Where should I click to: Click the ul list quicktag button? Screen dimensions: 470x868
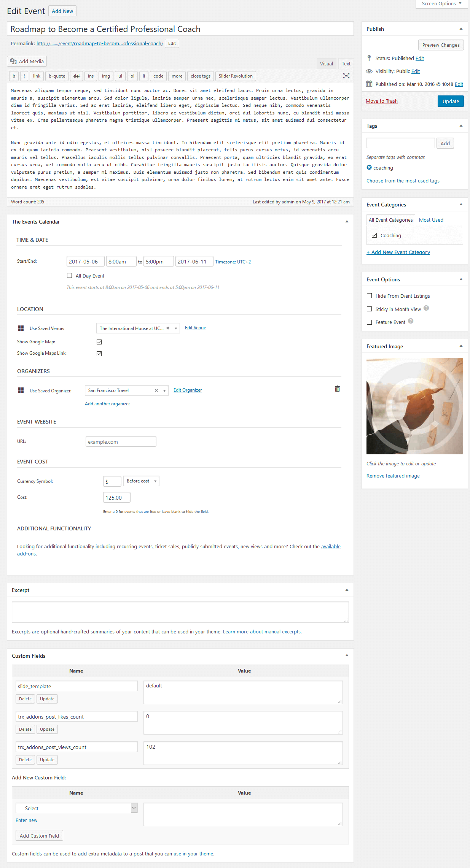120,76
